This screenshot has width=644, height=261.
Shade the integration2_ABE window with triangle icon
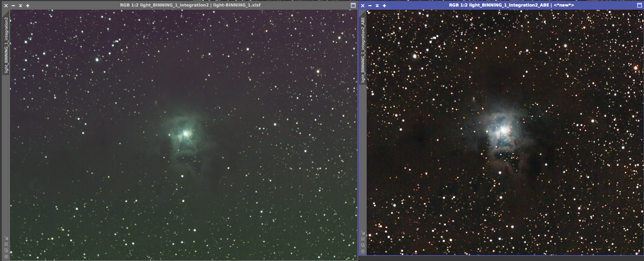click(x=377, y=6)
